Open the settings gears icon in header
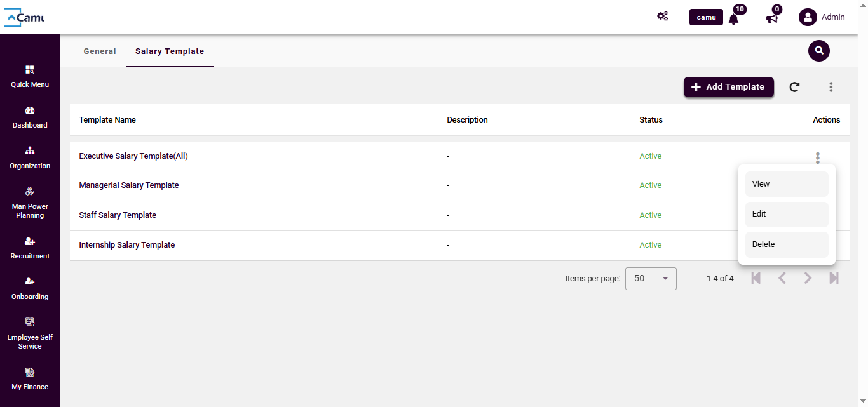 (x=663, y=17)
